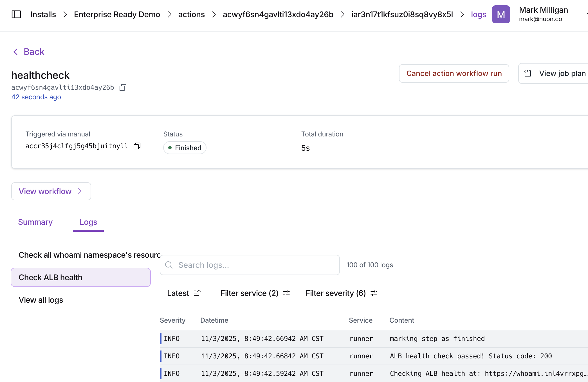Cancel the action workflow run
Screen dimensions: 588x382
(454, 73)
